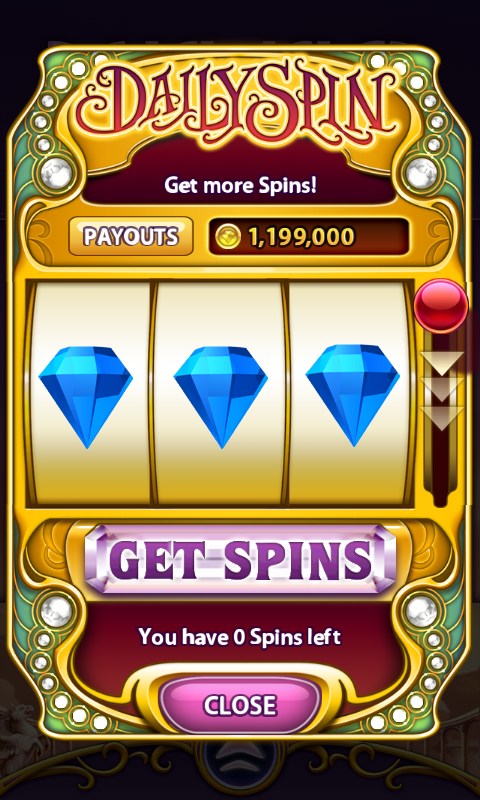The image size is (480, 800).
Task: Click the gold coin icon beside the balance
Action: 228,237
